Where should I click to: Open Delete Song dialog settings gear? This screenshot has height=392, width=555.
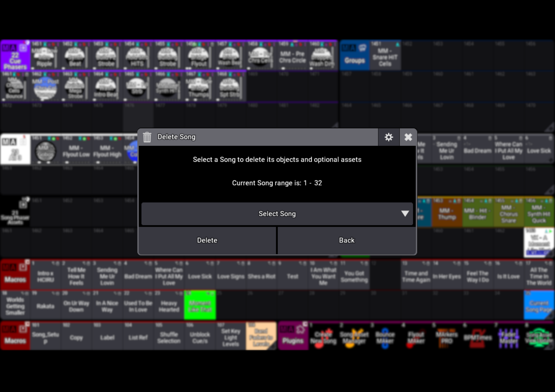coord(389,137)
